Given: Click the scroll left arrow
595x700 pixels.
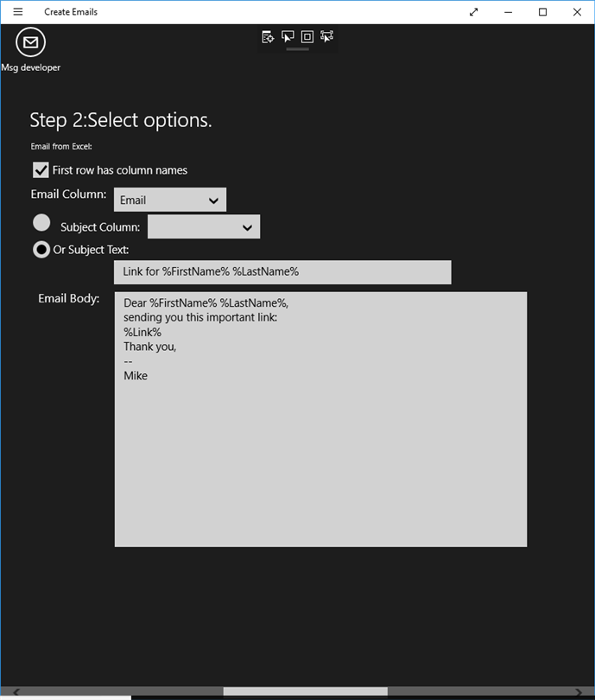Looking at the screenshot, I should pos(16,691).
